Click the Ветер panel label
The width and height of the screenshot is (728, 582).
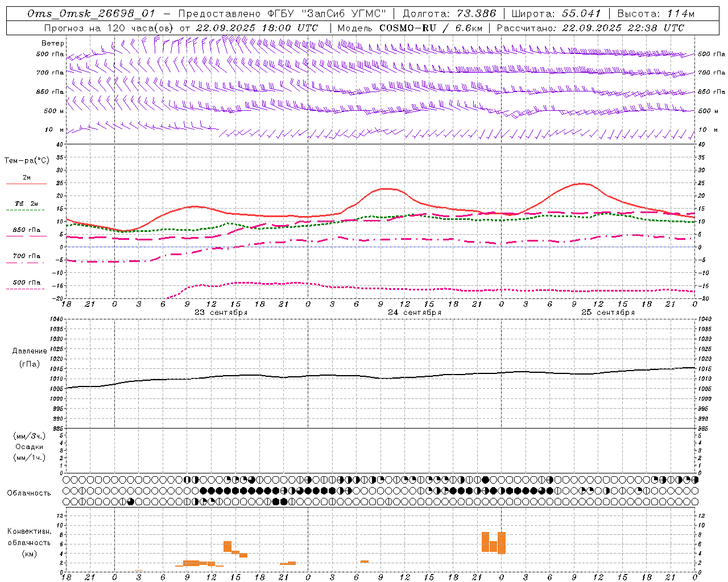point(53,43)
